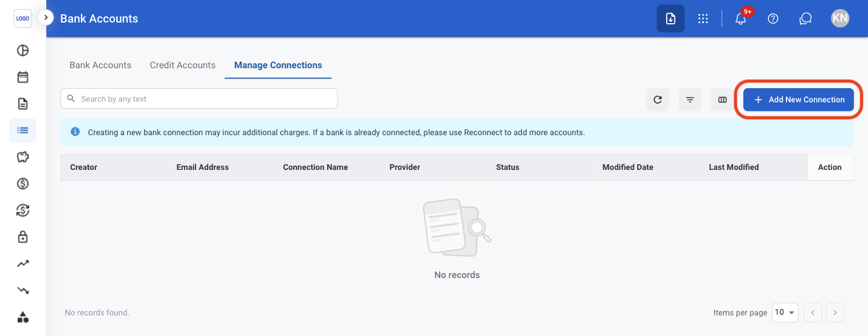Open notifications bell with 9+ badge
The image size is (868, 336).
pyautogui.click(x=741, y=18)
